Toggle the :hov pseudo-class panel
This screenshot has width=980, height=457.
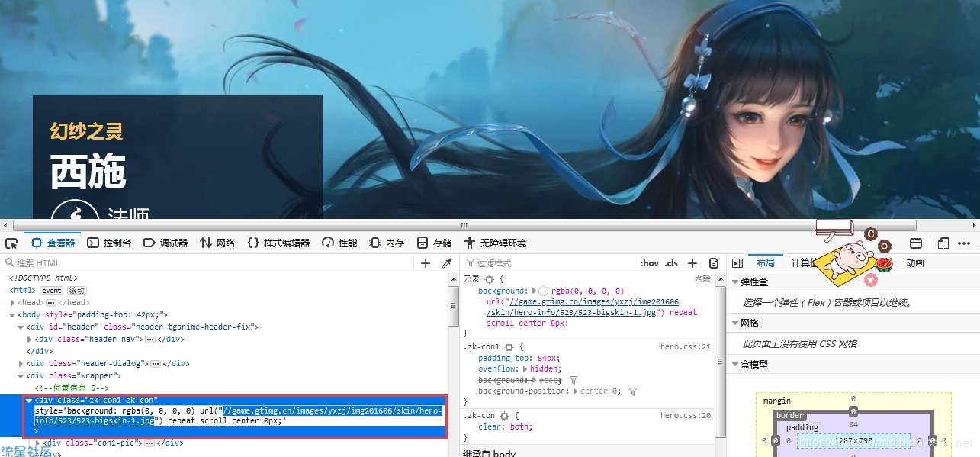coord(650,262)
